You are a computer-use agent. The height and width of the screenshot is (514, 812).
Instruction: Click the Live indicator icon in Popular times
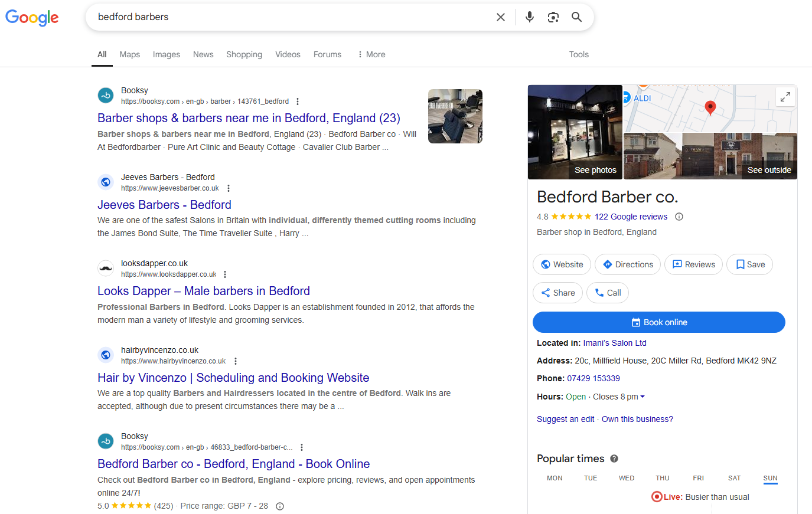[x=657, y=497]
